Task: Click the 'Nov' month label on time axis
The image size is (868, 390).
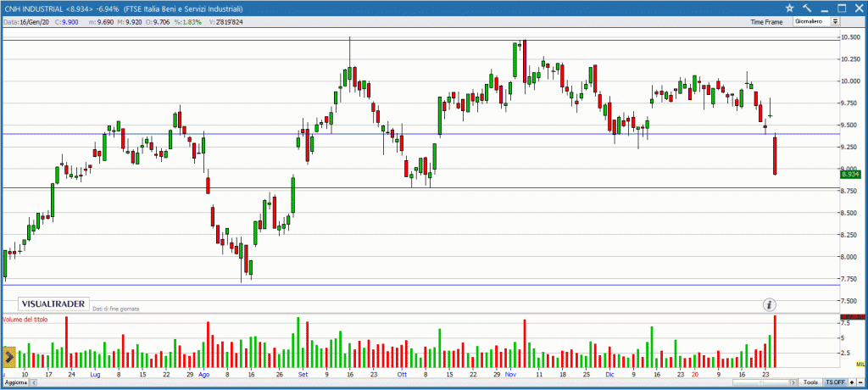Action: click(x=509, y=374)
